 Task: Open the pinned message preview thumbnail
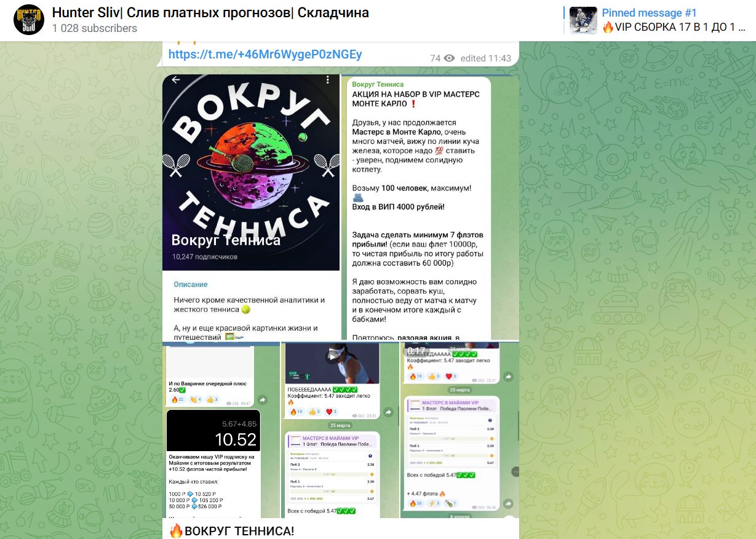click(x=583, y=20)
